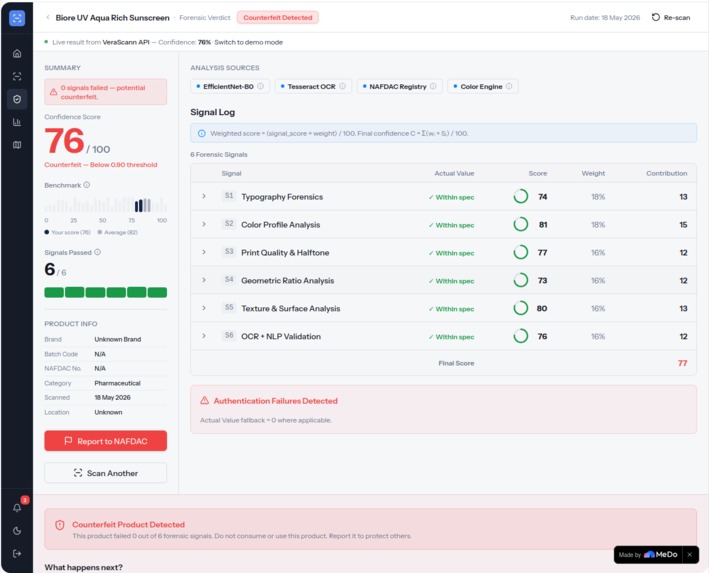This screenshot has height=573, width=709.
Task: Expand the Geometric Ratio Analysis row
Action: click(x=204, y=280)
